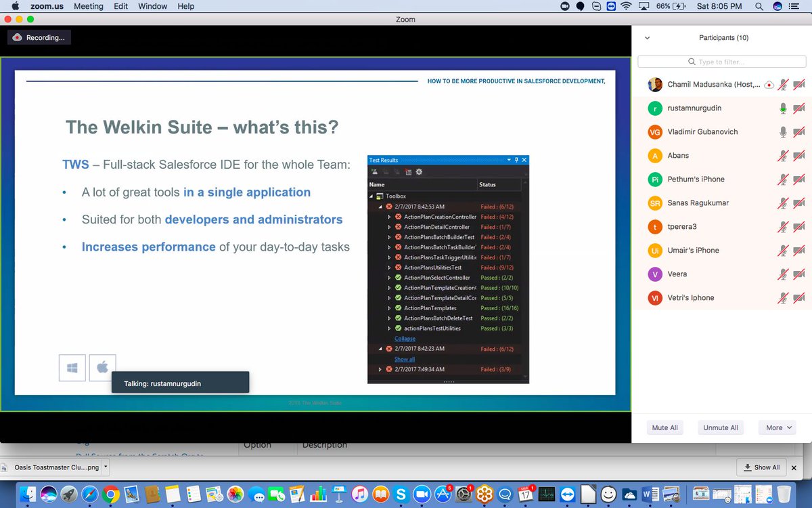Open downloaded file options arrow
This screenshot has width=812, height=508.
pyautogui.click(x=106, y=467)
